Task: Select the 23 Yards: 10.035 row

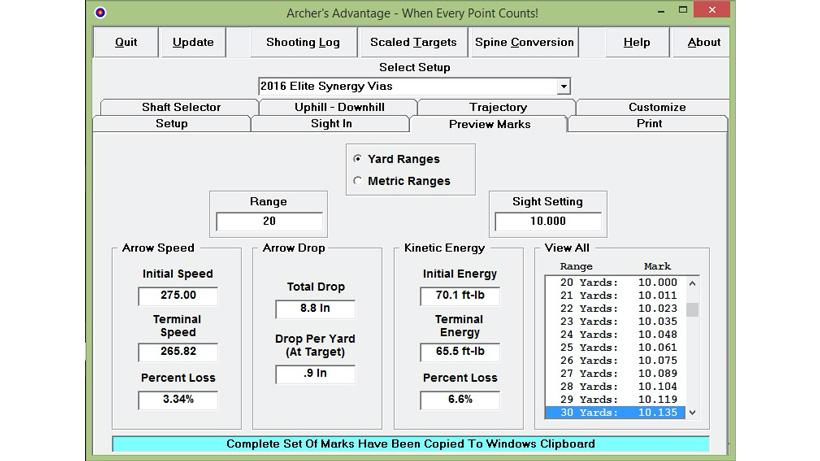Action: point(615,321)
